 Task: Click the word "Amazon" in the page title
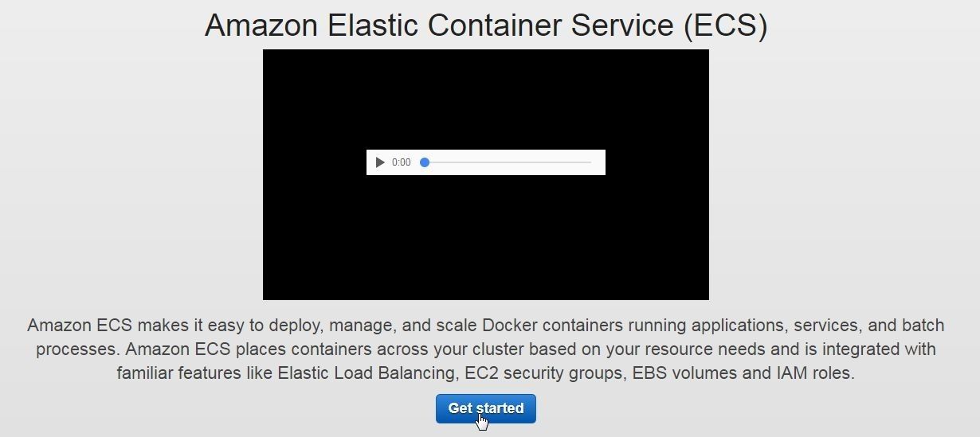261,25
